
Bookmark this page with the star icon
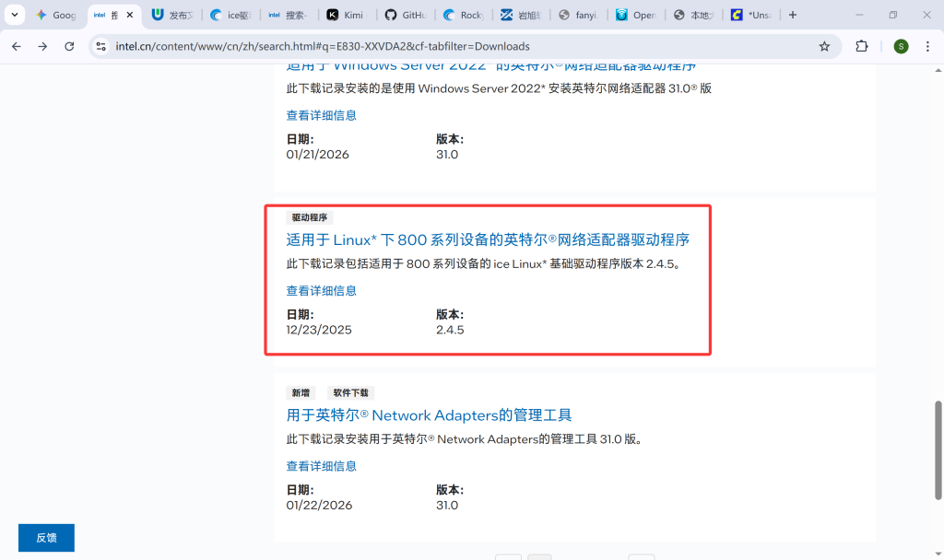click(824, 46)
